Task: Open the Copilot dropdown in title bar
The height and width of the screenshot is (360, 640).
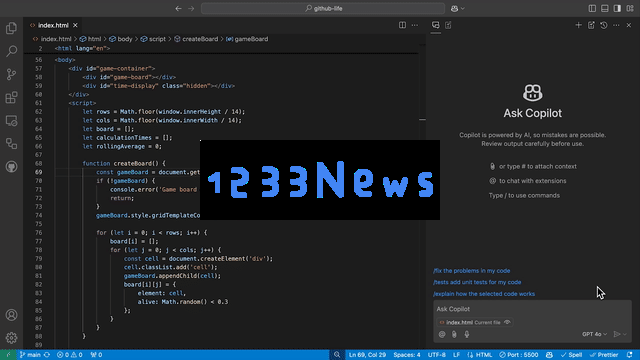Action: coord(458,8)
